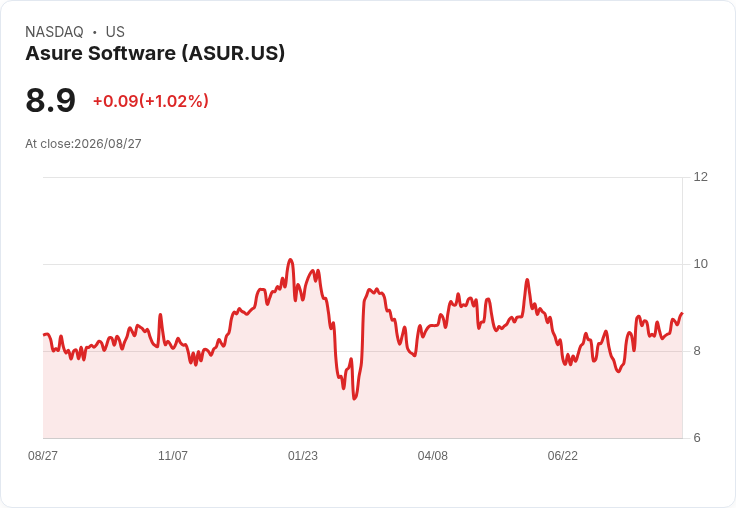The height and width of the screenshot is (508, 736).
Task: Click the 11/07 x-axis date label
Action: (x=173, y=455)
